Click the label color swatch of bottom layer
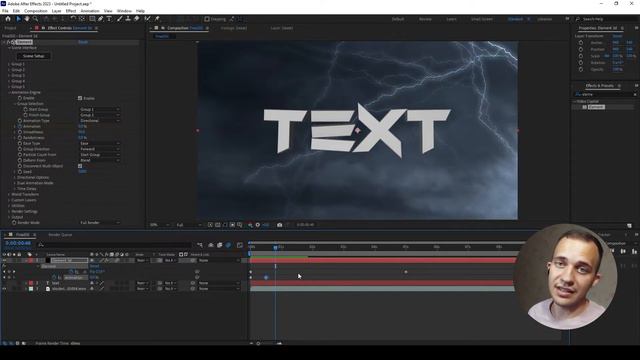This screenshot has width=640, height=360. click(31, 289)
